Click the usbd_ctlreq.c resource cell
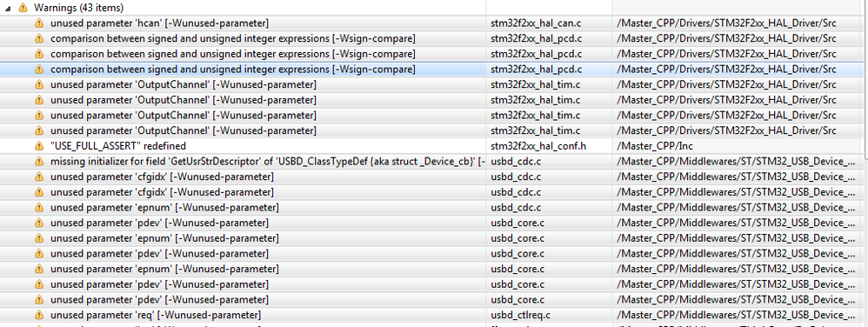Image resolution: width=868 pixels, height=327 pixels. [x=549, y=315]
